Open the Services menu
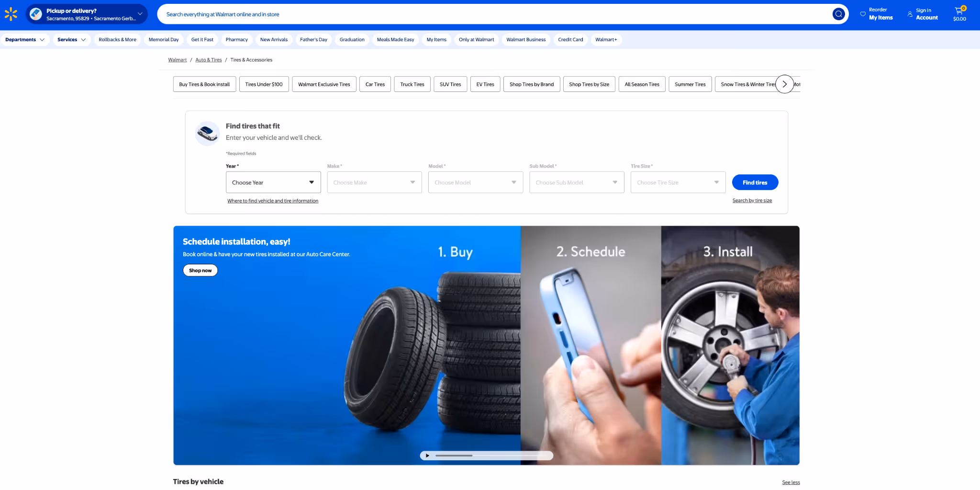Viewport: 980px width, 490px height. tap(71, 40)
